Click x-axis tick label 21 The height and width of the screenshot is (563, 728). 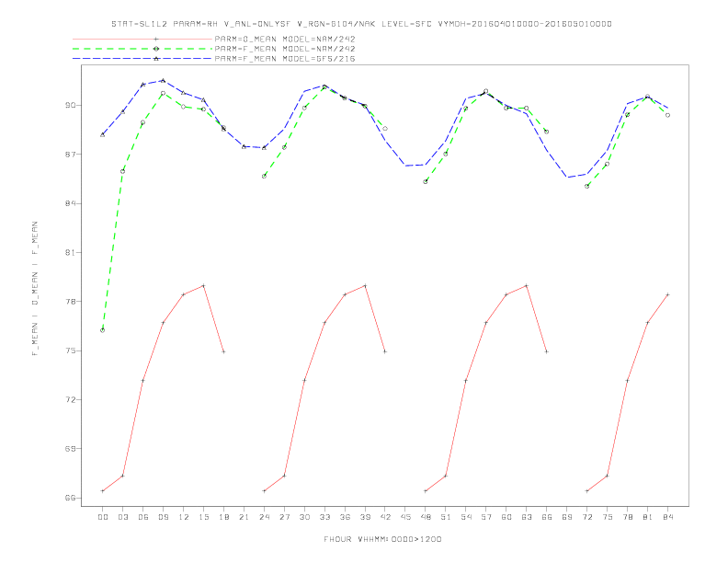coord(244,517)
